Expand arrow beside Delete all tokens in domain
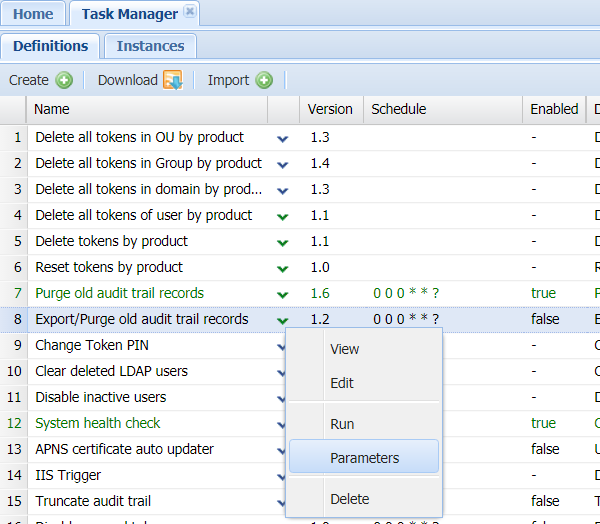The width and height of the screenshot is (600, 524). click(283, 190)
